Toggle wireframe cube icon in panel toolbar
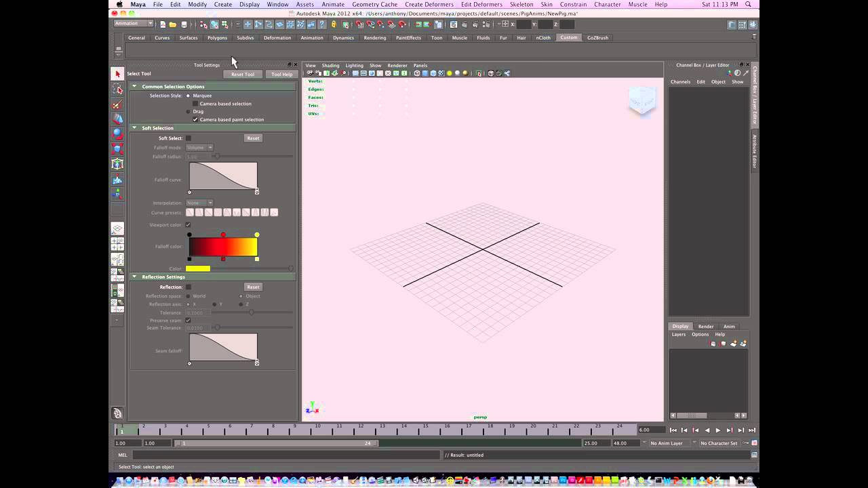This screenshot has width=868, height=488. (416, 73)
